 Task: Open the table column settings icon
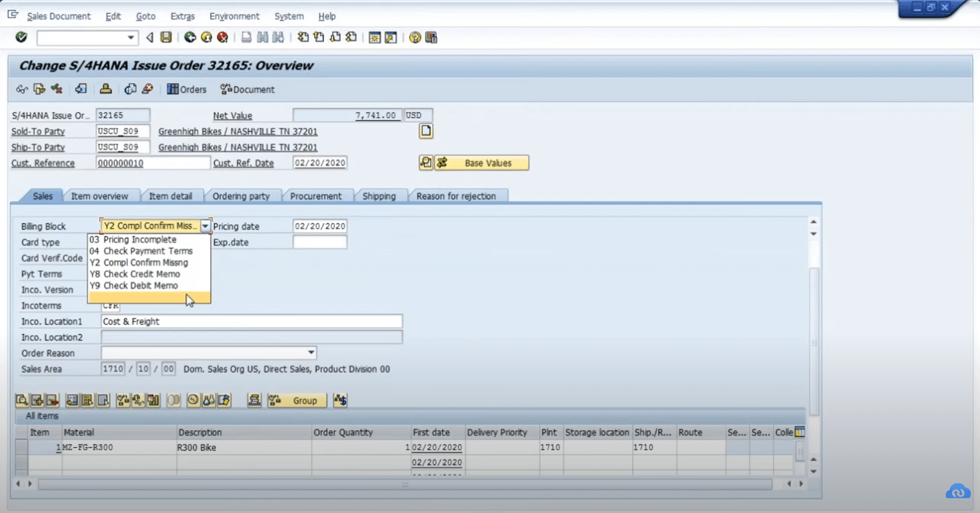click(800, 432)
